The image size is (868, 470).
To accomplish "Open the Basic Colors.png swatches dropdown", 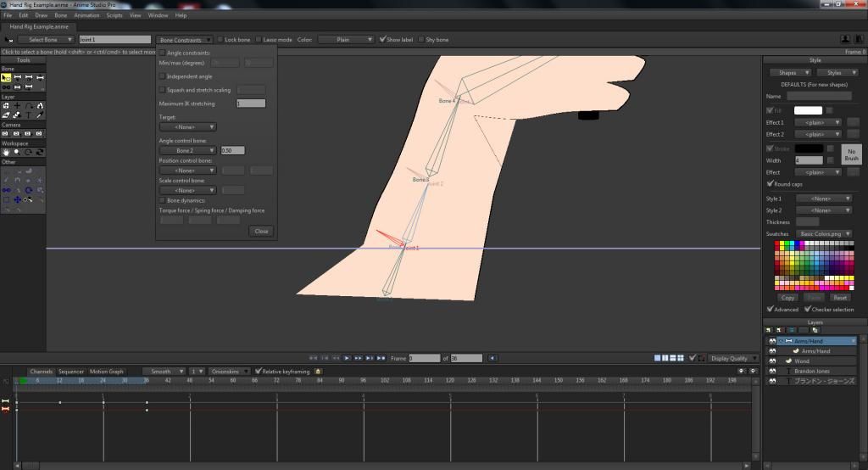I will coord(824,234).
